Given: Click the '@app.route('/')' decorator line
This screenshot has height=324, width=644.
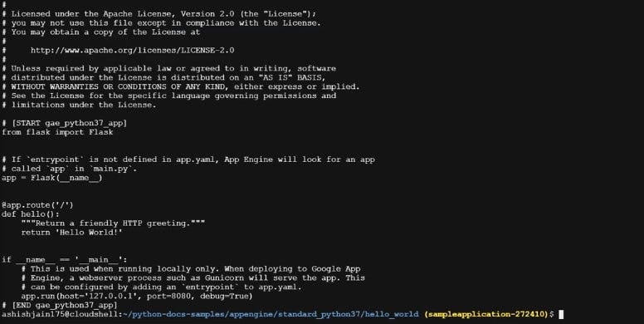Looking at the screenshot, I should click(x=37, y=204).
